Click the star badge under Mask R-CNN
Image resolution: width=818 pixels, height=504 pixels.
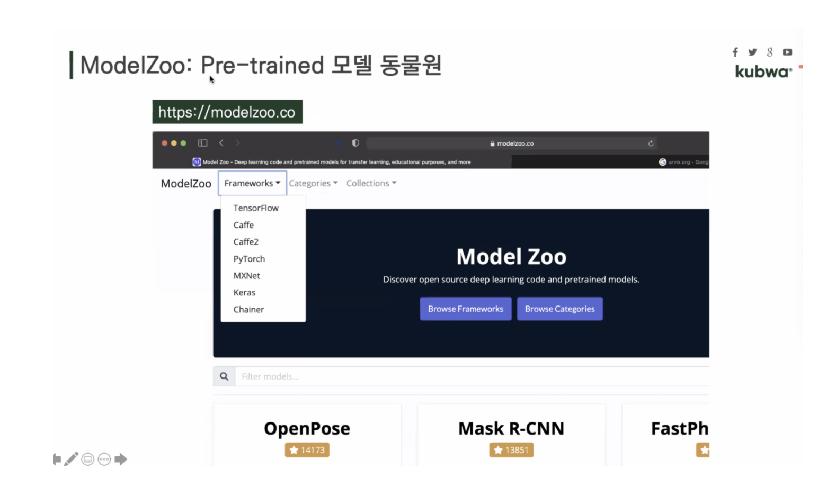(x=511, y=450)
